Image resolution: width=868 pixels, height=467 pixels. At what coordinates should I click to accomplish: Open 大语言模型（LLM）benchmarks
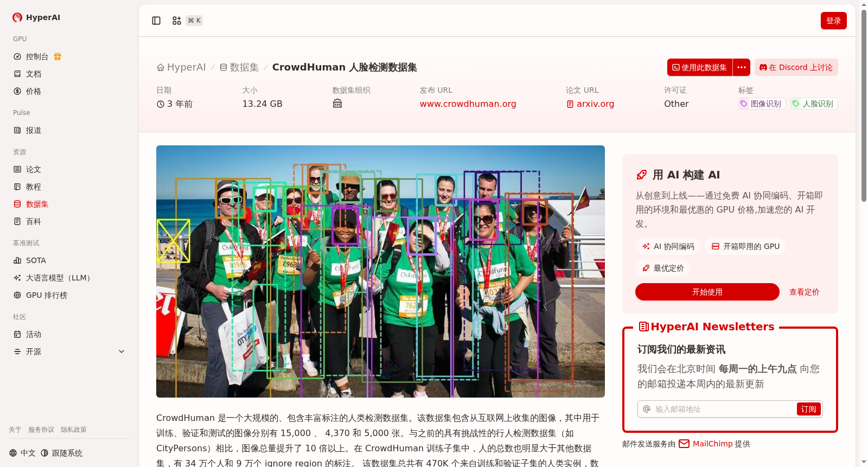(x=69, y=278)
